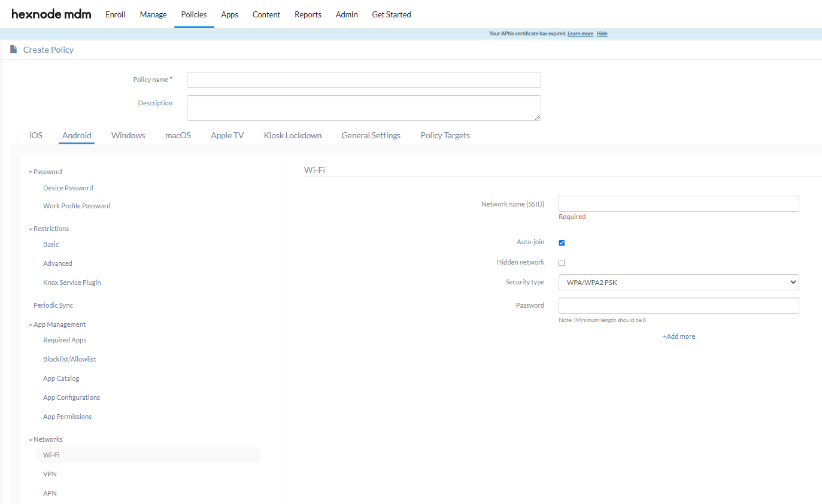Open Device Password settings

click(x=68, y=188)
